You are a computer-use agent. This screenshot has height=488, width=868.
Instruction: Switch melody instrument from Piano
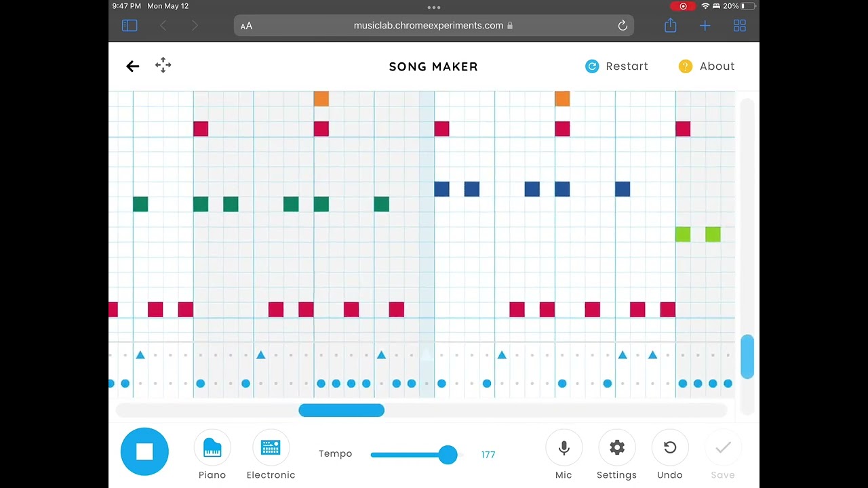point(212,456)
